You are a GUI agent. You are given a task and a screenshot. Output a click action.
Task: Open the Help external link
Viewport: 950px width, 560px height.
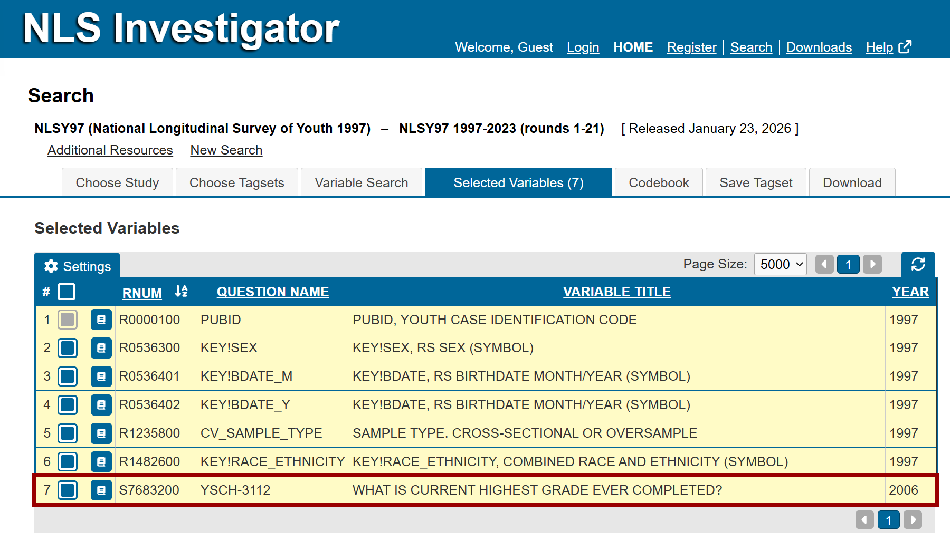[x=888, y=47]
